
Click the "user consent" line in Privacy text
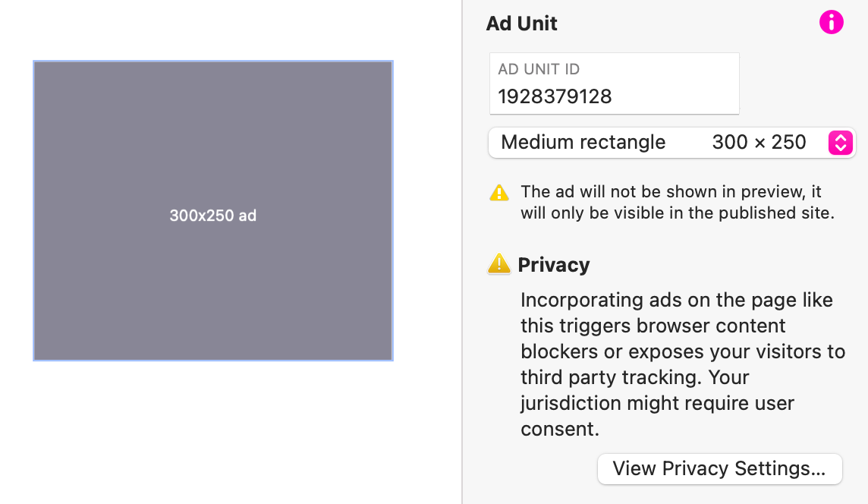(657, 403)
